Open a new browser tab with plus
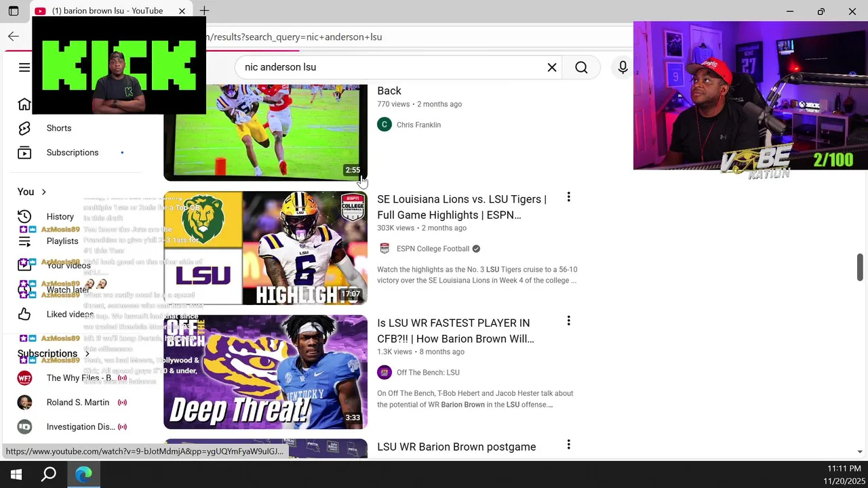Viewport: 868px width, 488px height. click(x=204, y=11)
